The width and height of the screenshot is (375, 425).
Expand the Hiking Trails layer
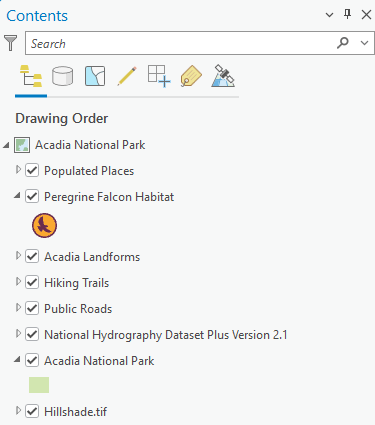(18, 281)
